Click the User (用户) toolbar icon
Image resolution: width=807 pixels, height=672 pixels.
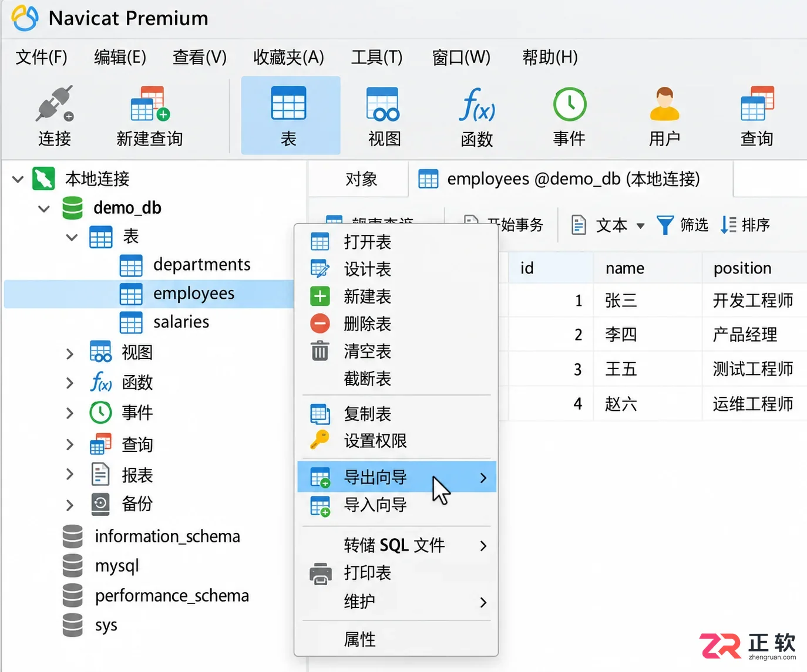[664, 104]
